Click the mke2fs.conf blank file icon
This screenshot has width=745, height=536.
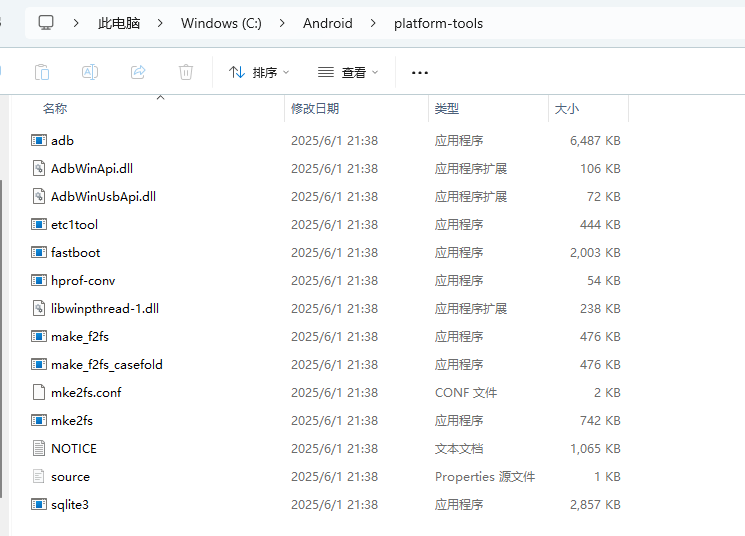[39, 392]
